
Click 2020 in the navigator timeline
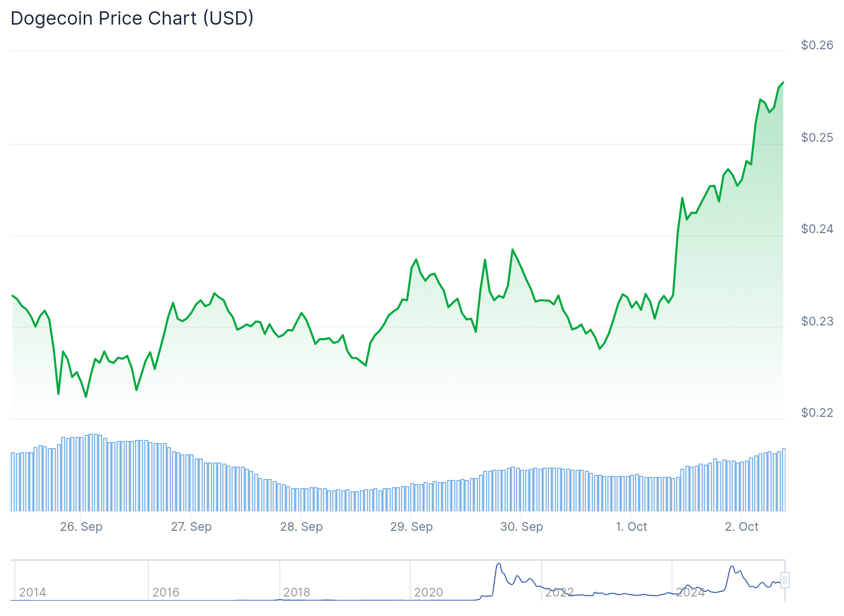click(x=429, y=592)
